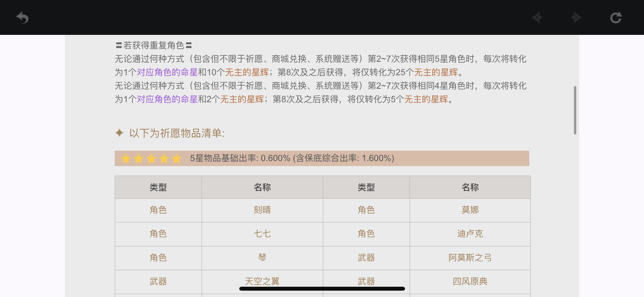
Task: Click the refresh page icon
Action: coord(616,18)
